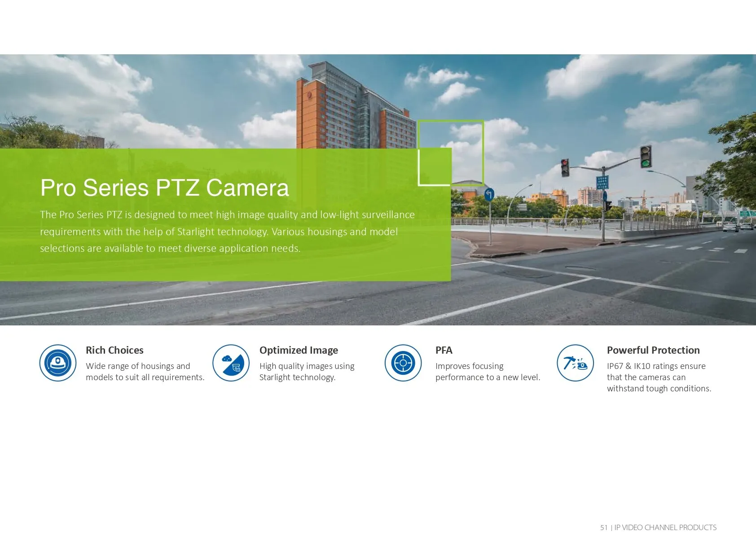Click text 'Wide range of housings and'
The image size is (756, 557).
coord(138,366)
